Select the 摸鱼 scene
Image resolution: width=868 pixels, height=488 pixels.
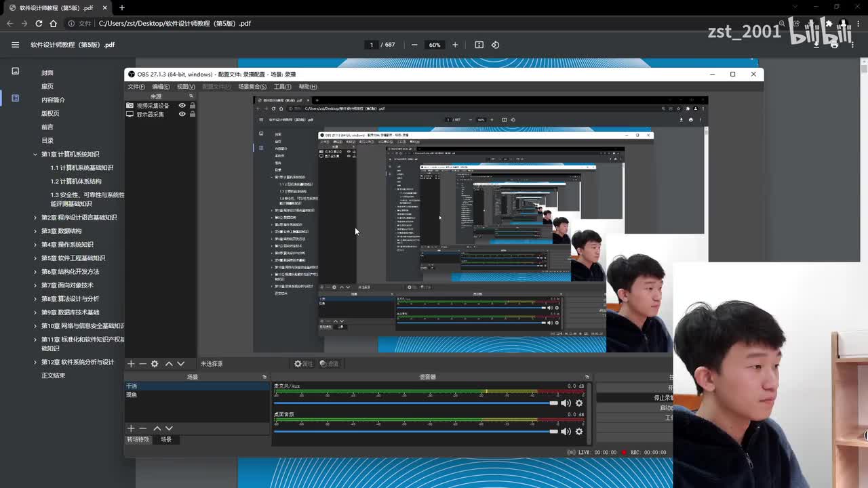click(132, 394)
